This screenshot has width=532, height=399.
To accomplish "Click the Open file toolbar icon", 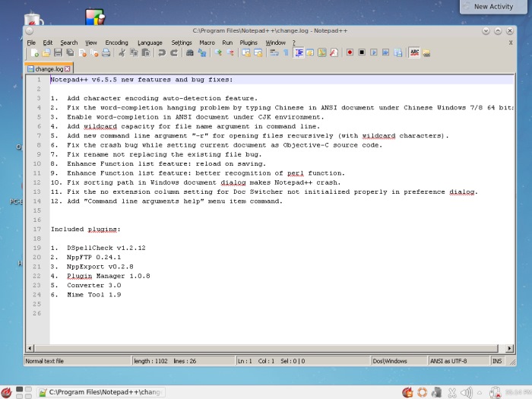I will (x=46, y=52).
